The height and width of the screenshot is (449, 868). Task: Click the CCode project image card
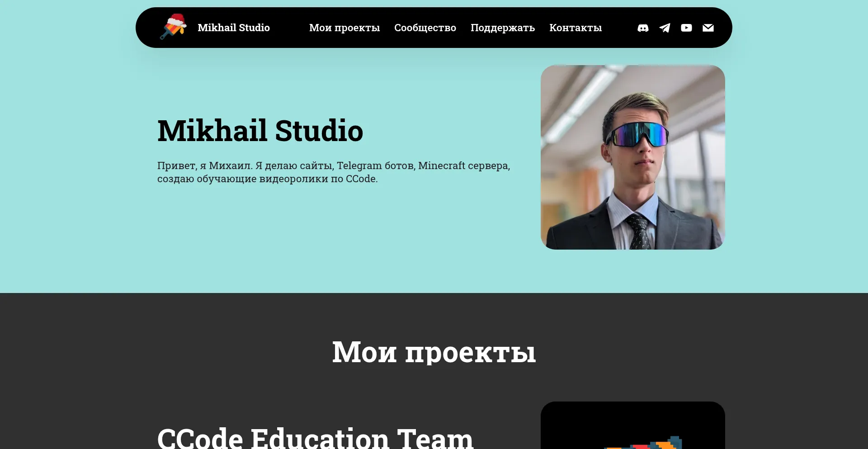pos(633,425)
